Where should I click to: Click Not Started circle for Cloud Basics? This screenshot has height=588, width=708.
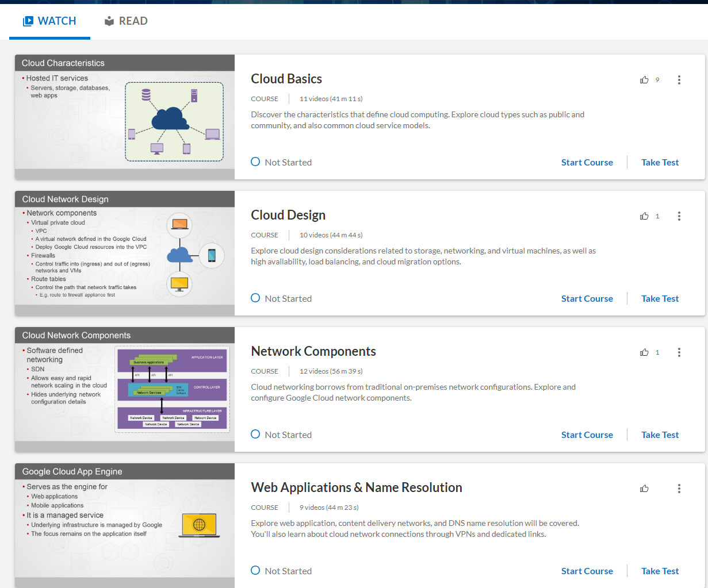tap(255, 162)
